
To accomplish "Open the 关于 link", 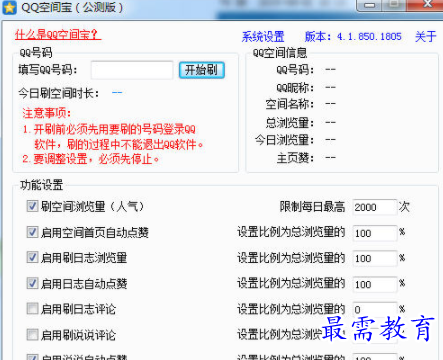I will (425, 36).
